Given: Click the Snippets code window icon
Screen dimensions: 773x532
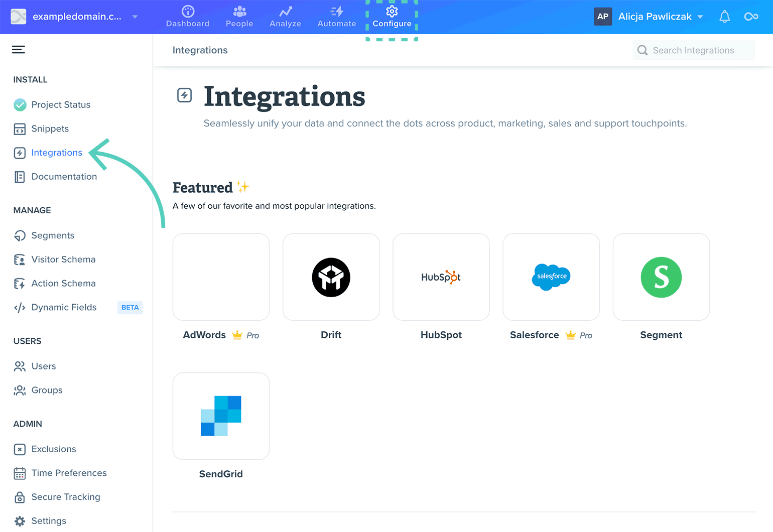Looking at the screenshot, I should coord(20,129).
